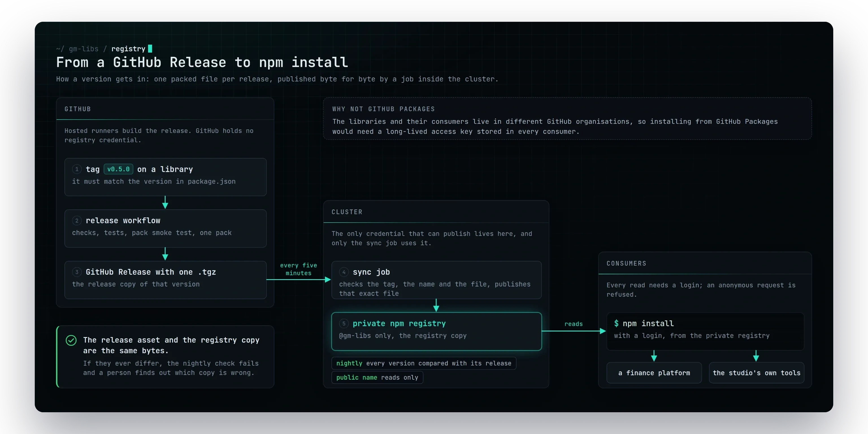Click 'The only credential that can publish' description
Screen dimensions: 868x434
pos(432,238)
